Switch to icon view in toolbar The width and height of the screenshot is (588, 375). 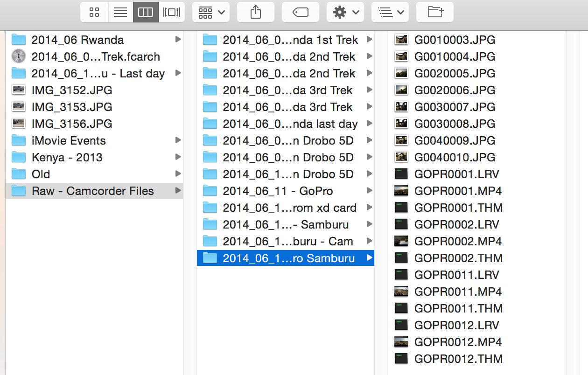click(x=94, y=13)
